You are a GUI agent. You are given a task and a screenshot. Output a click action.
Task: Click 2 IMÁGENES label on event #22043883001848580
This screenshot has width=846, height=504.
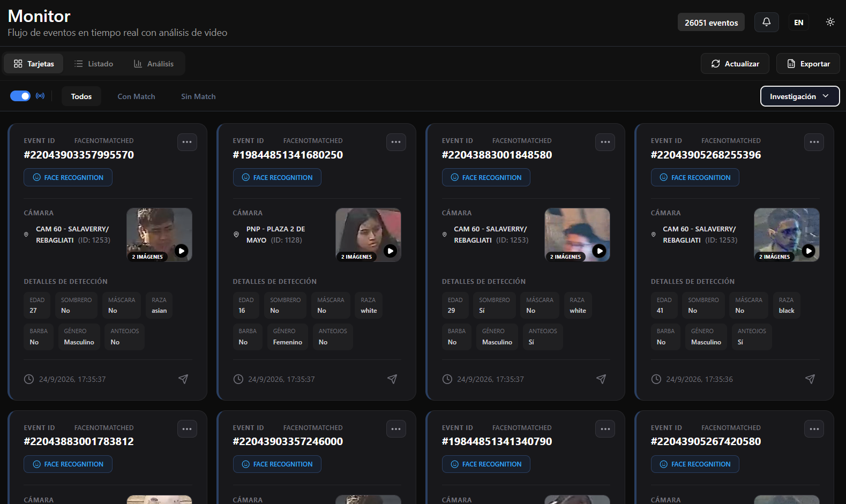pos(565,257)
